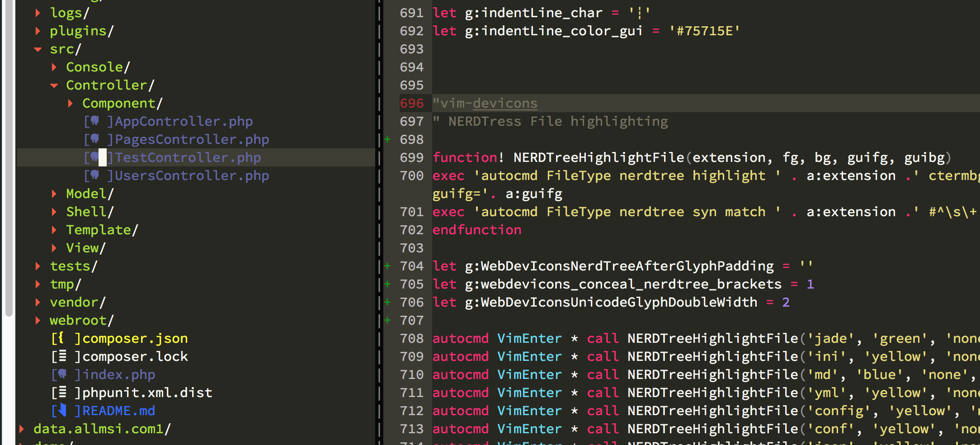Select TestController.php file name
This screenshot has height=445, width=980.
pos(188,157)
